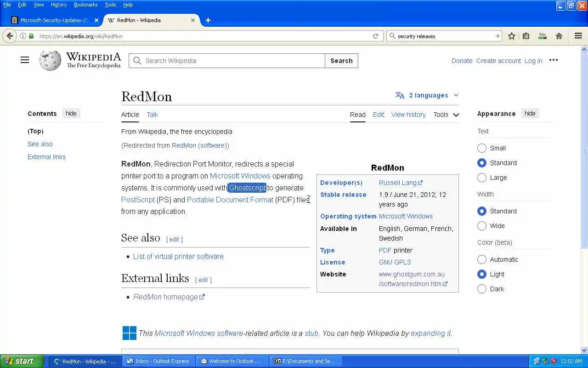Click the search go arrow
588x368 pixels.
[497, 36]
